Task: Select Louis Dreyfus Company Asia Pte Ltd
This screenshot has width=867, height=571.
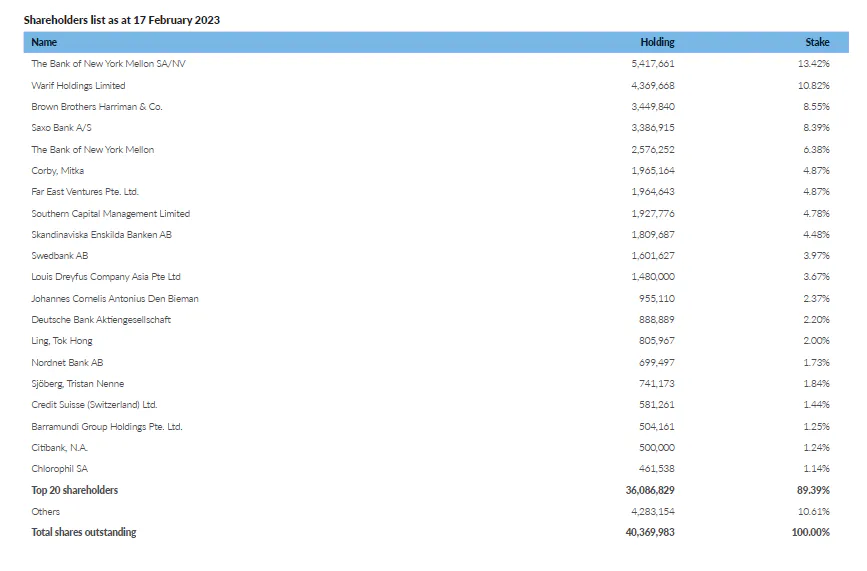Action: (x=106, y=277)
